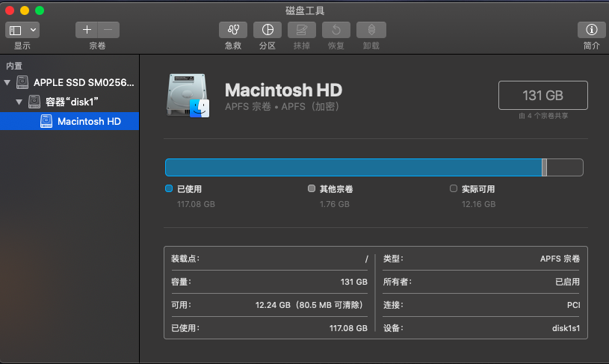Image resolution: width=609 pixels, height=364 pixels.
Task: Open the 简介 (Info) panel icon
Action: 591,30
